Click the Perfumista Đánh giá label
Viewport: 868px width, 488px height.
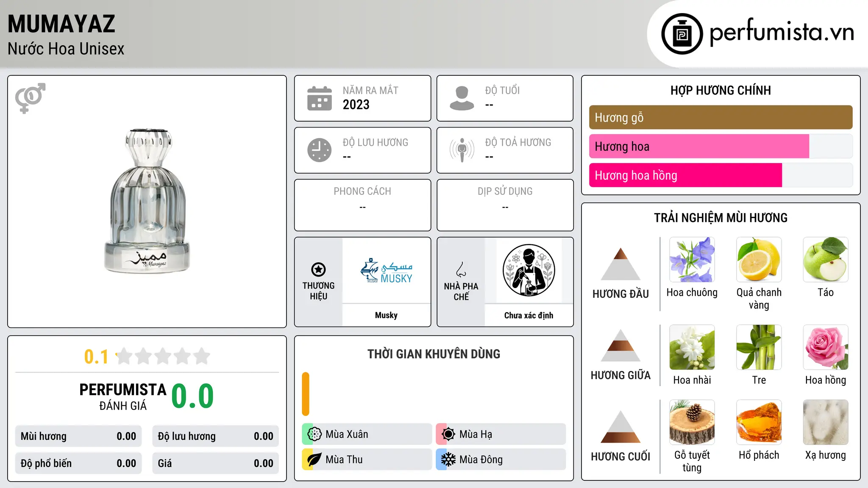point(123,396)
